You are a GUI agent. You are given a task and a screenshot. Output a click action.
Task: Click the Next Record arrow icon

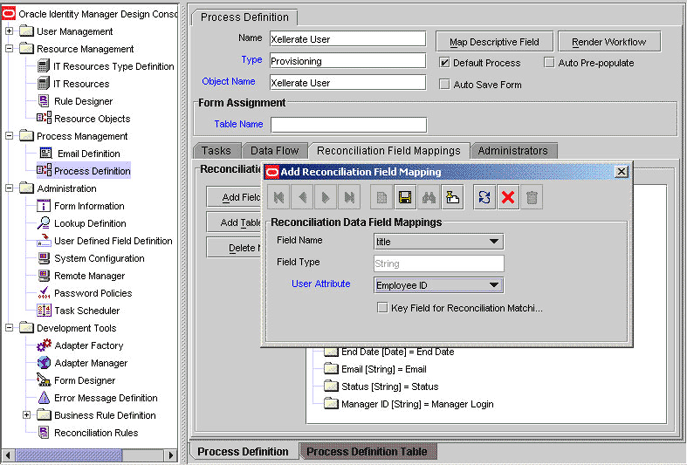click(326, 198)
